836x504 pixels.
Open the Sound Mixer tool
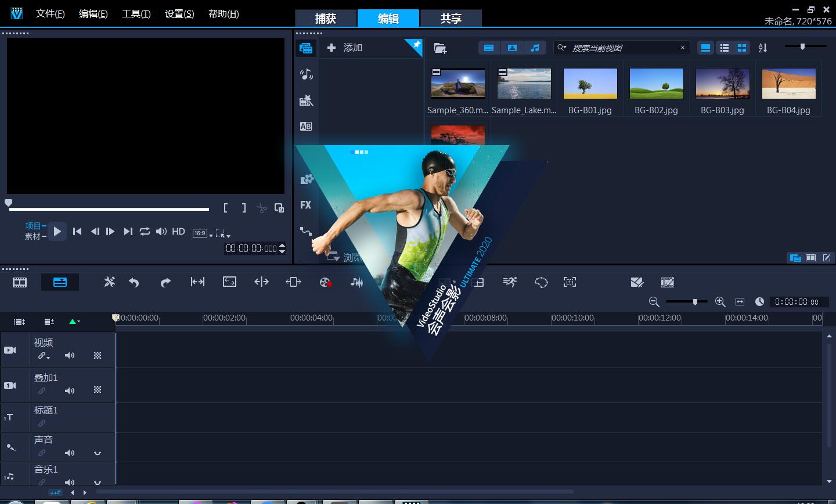[x=356, y=282]
